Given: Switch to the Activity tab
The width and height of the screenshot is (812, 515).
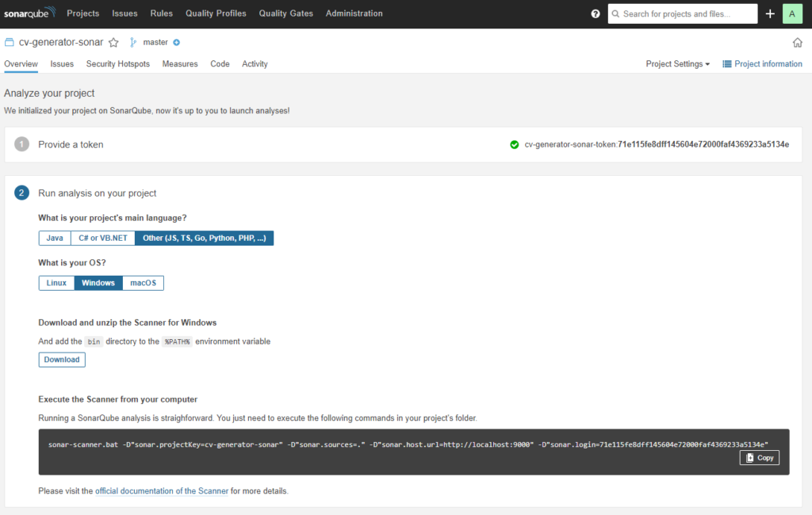Looking at the screenshot, I should pyautogui.click(x=255, y=64).
